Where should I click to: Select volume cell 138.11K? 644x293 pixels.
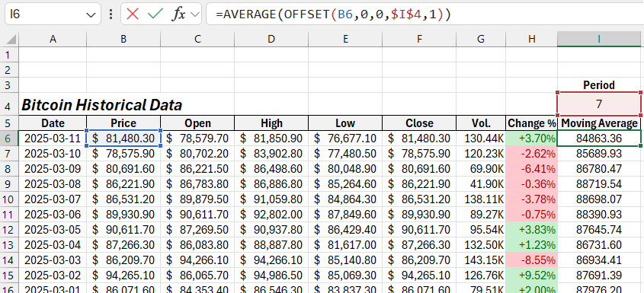pos(481,199)
